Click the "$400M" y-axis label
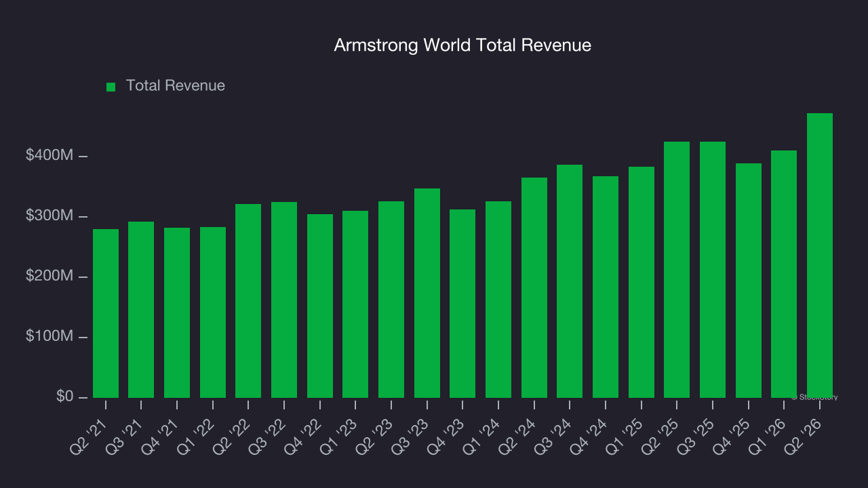This screenshot has height=488, width=868. tap(50, 155)
